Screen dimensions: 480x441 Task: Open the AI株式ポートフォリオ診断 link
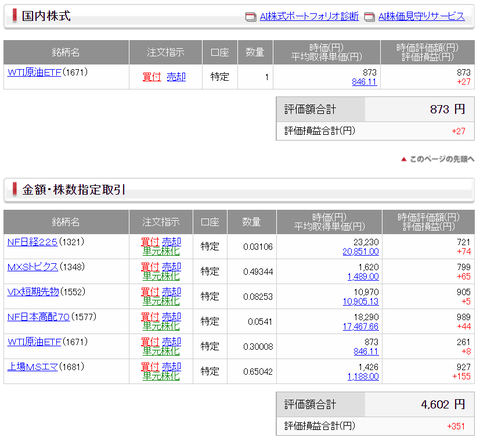coord(309,16)
